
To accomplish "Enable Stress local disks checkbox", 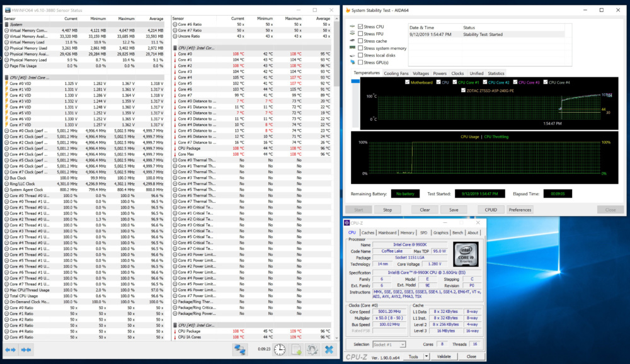I will 360,55.
